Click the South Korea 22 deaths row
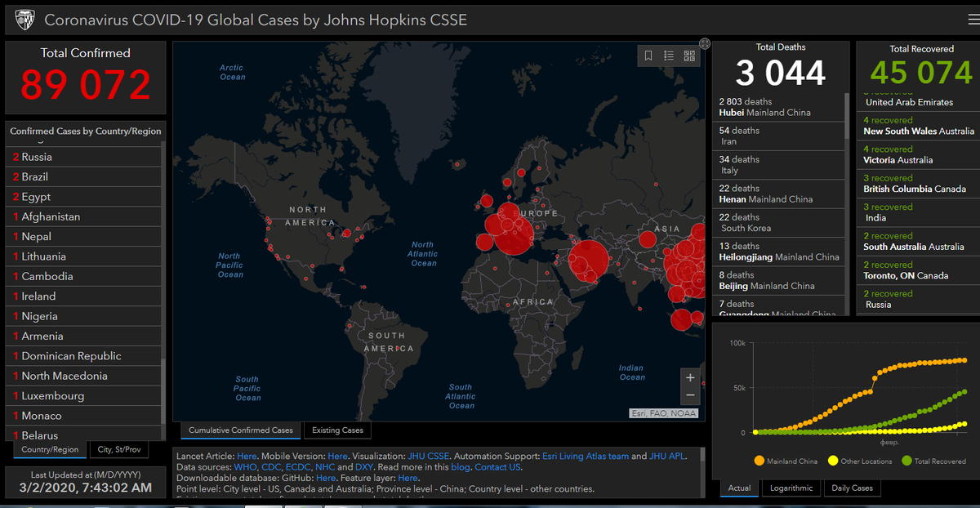980x508 pixels. (x=779, y=223)
